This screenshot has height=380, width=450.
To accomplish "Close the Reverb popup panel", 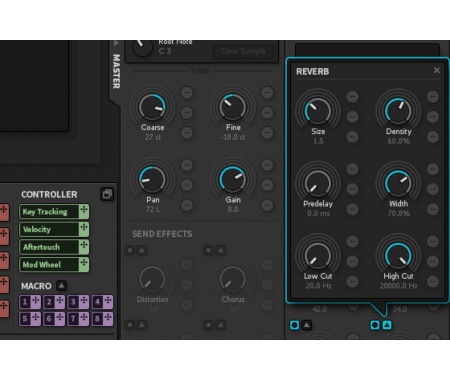I will pyautogui.click(x=437, y=70).
